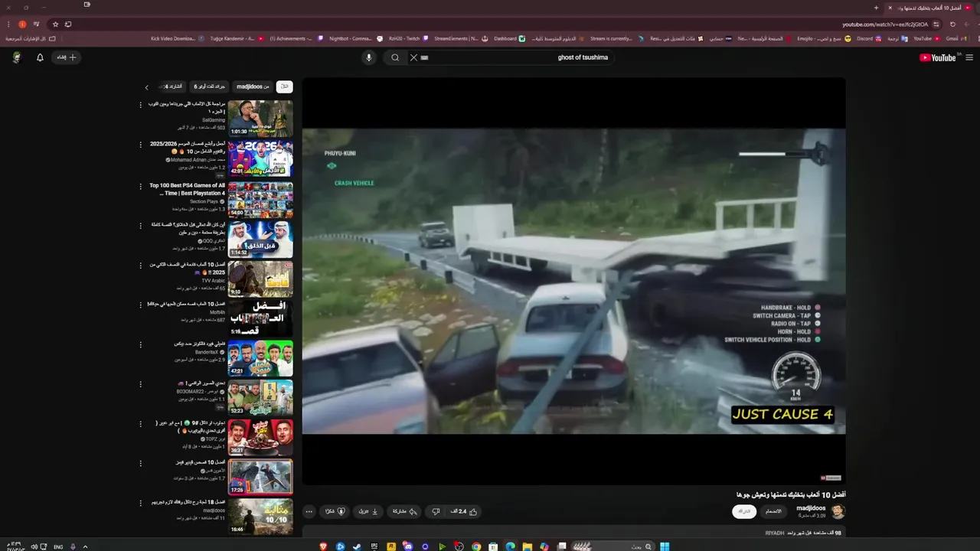The height and width of the screenshot is (551, 980).
Task: Like the video with thumbs-up
Action: tap(464, 511)
